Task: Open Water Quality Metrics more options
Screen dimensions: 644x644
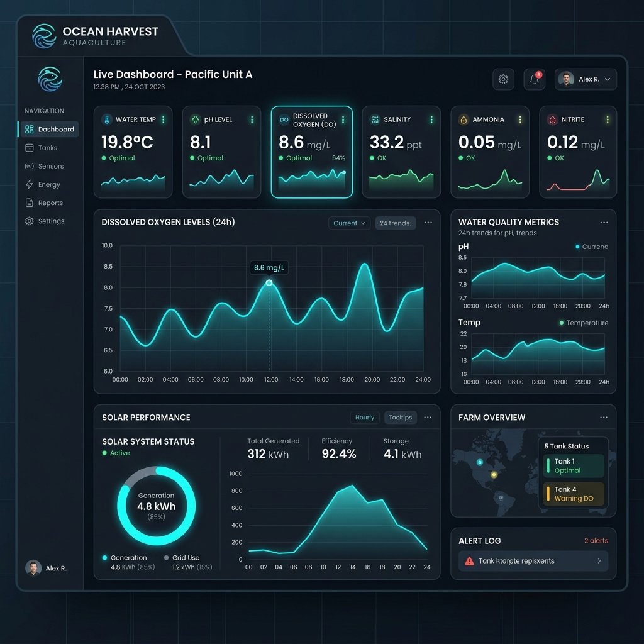Action: click(x=604, y=223)
